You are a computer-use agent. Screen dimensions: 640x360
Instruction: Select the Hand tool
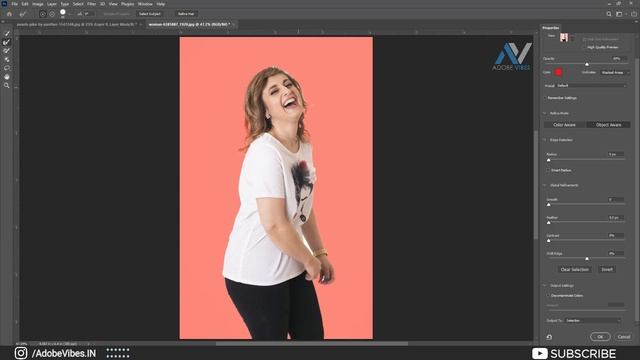(7, 77)
